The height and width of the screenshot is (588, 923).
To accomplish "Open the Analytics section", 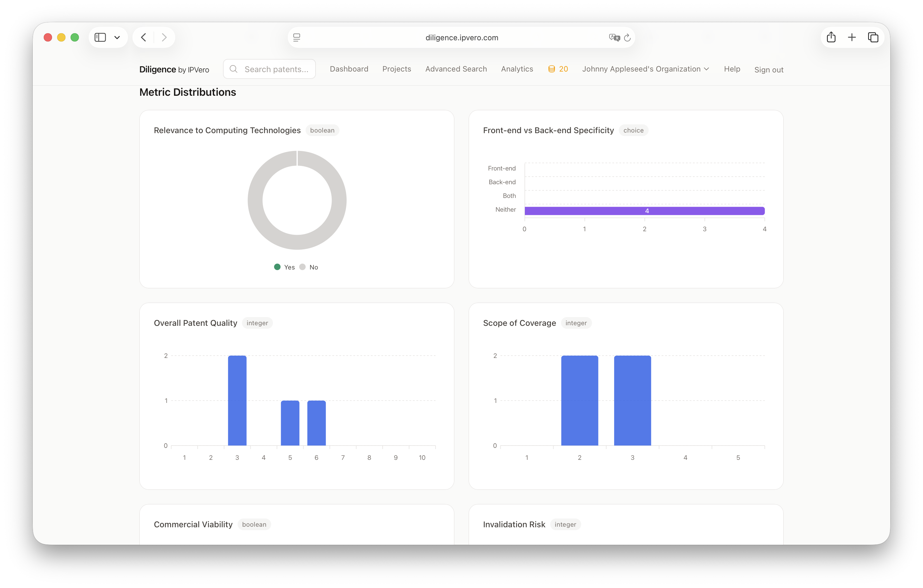I will 517,69.
